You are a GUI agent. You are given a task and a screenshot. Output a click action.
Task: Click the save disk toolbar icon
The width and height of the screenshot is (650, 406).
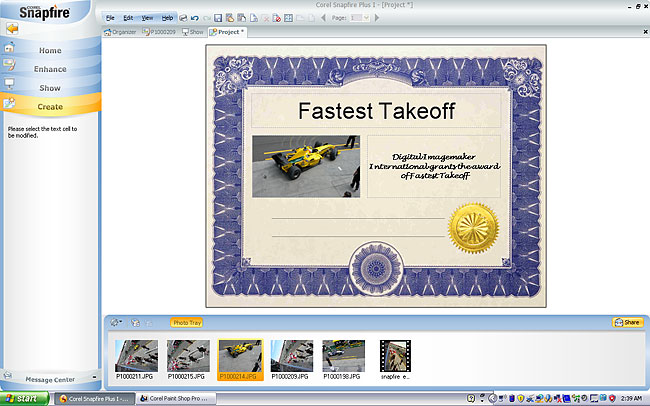coord(217,18)
